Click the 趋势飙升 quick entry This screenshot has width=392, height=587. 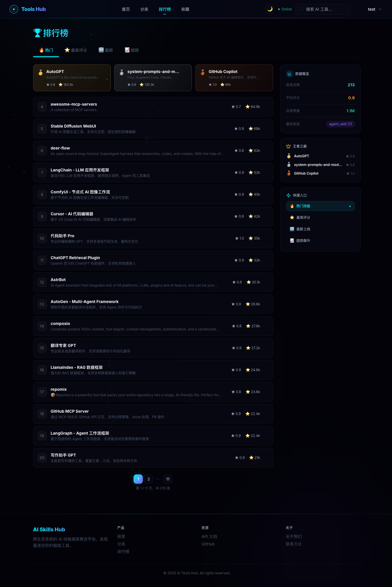click(303, 241)
